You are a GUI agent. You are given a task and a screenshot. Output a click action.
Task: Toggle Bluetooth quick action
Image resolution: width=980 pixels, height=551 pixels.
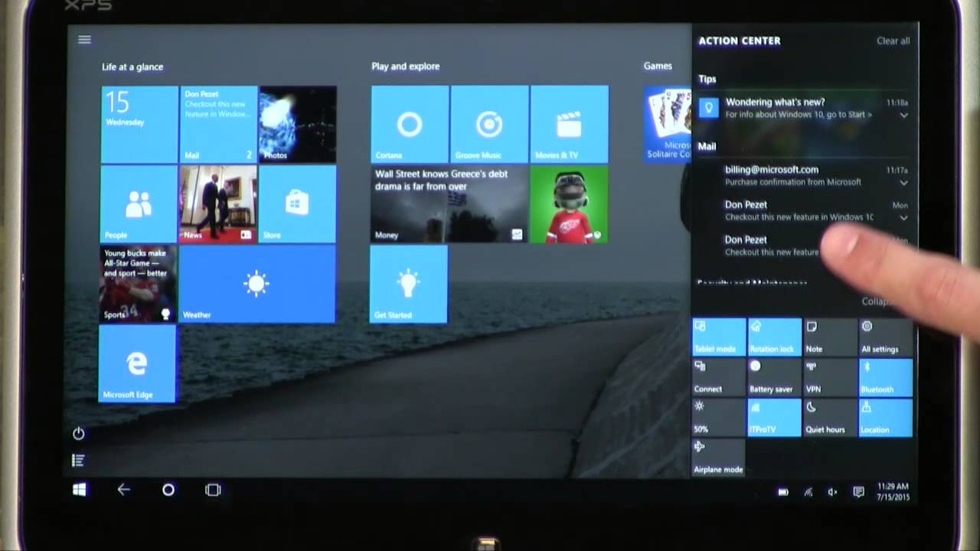(x=886, y=378)
